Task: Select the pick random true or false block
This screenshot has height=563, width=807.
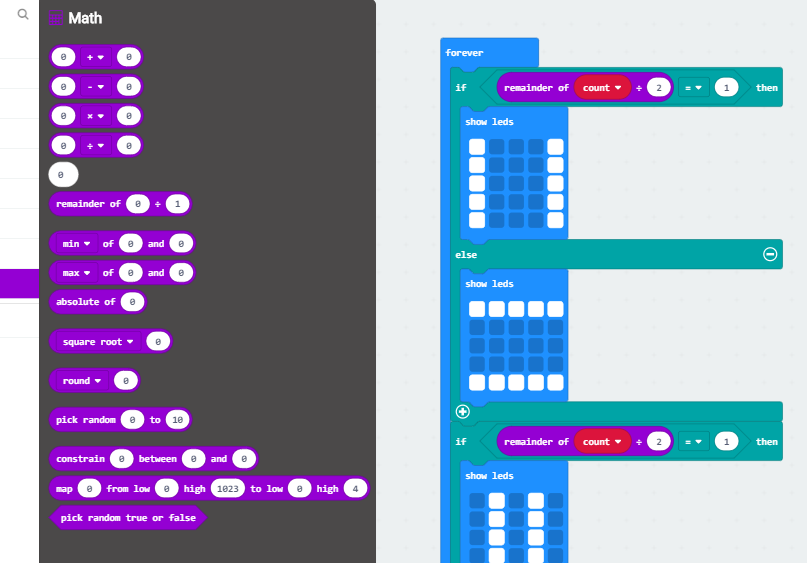Action: (x=128, y=518)
